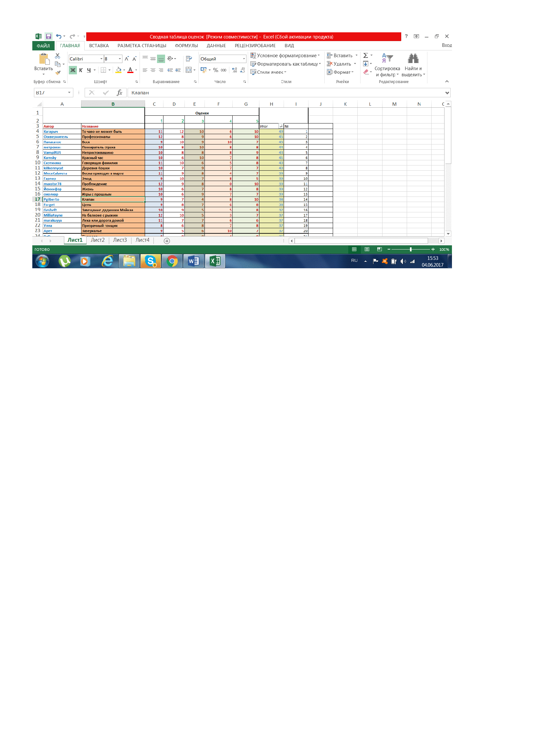Open the Calibri font name dropdown
Image resolution: width=534 pixels, height=756 pixels.
click(x=101, y=59)
